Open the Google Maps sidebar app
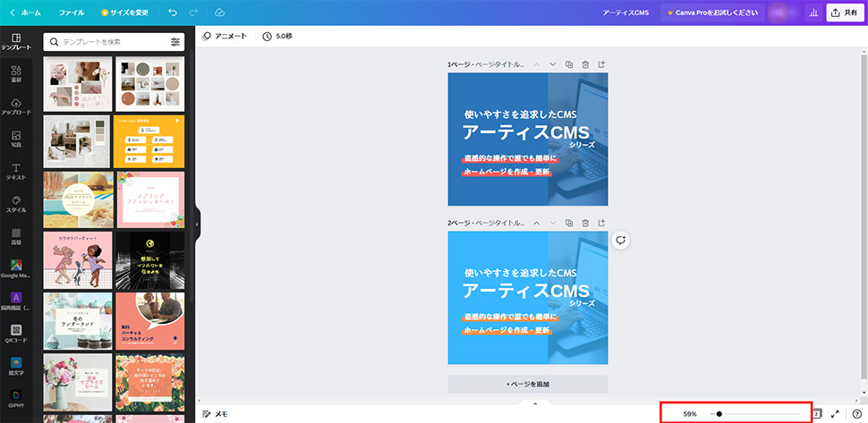Image resolution: width=868 pixels, height=423 pixels. tap(16, 269)
